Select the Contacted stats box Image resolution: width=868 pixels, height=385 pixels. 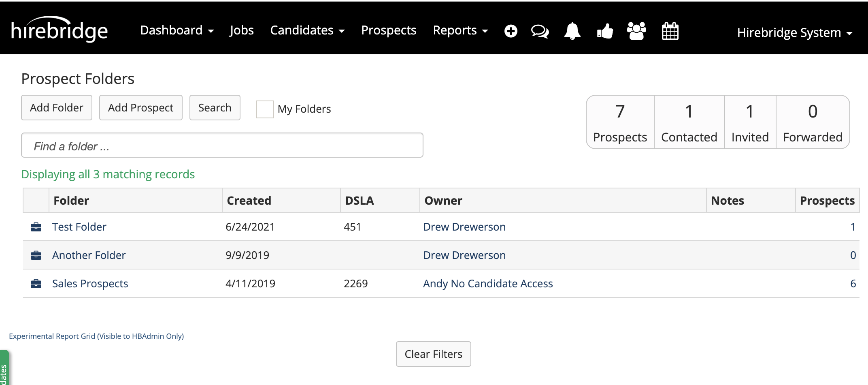[x=689, y=122]
